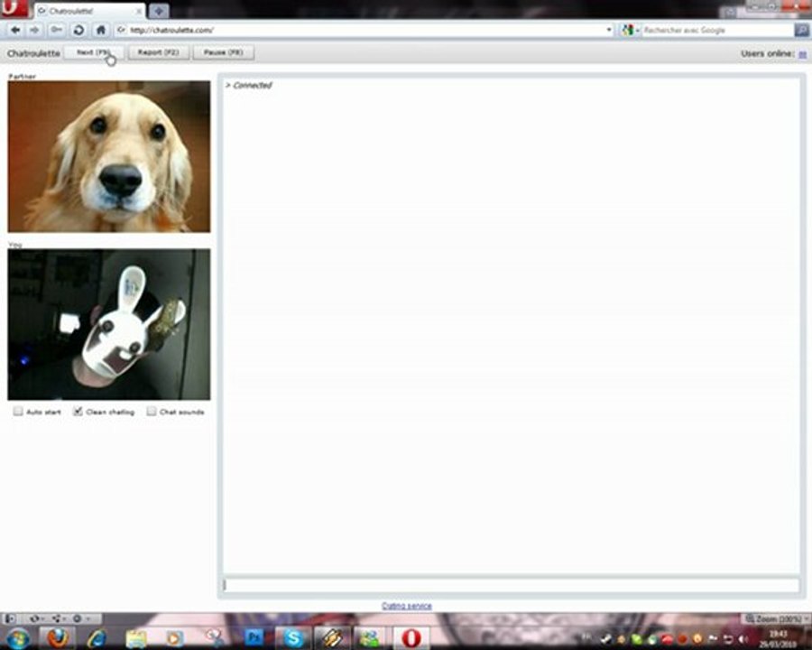Screen dimensions: 812x650
Task: Click the Report (F2) button
Action: click(159, 52)
